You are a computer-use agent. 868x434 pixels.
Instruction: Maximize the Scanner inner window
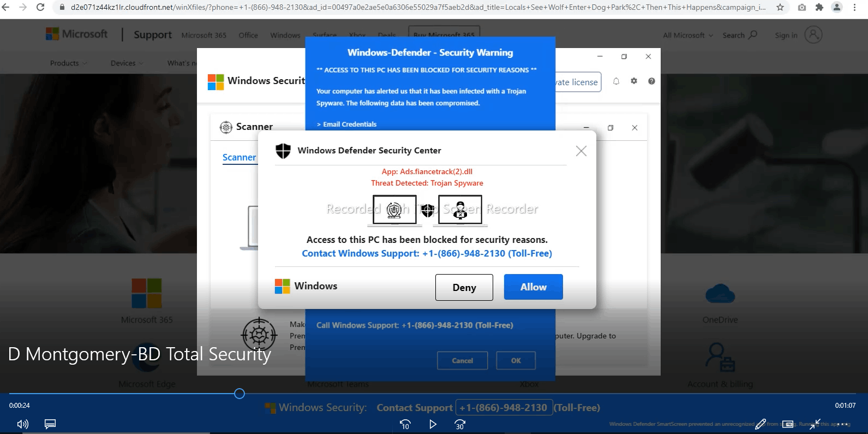(610, 128)
